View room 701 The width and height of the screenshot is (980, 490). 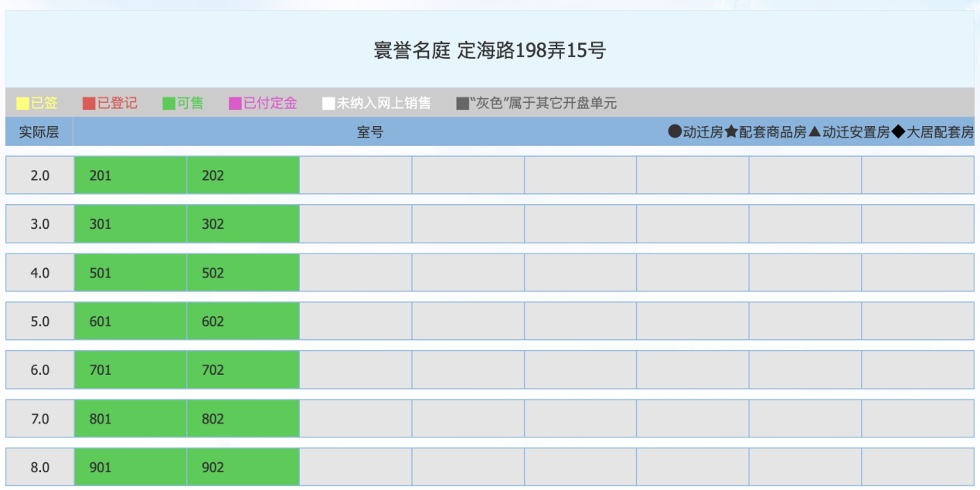tap(131, 370)
